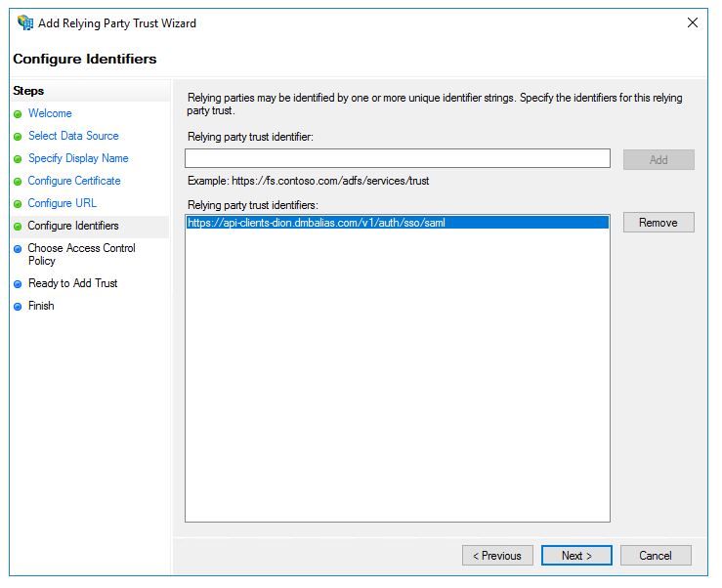This screenshot has height=588, width=722.
Task: Cancel the relying party trust wizard
Action: click(x=656, y=556)
